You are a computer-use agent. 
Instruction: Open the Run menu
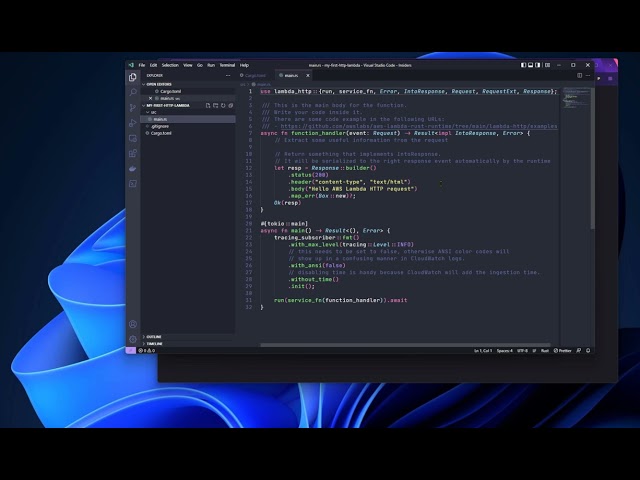211,65
